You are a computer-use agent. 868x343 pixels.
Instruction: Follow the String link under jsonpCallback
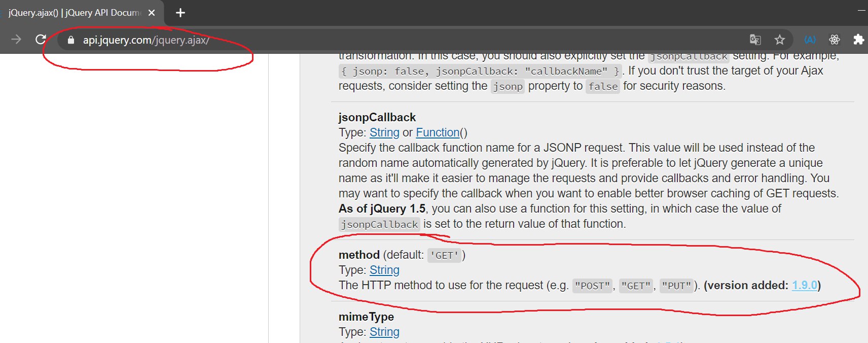[384, 132]
